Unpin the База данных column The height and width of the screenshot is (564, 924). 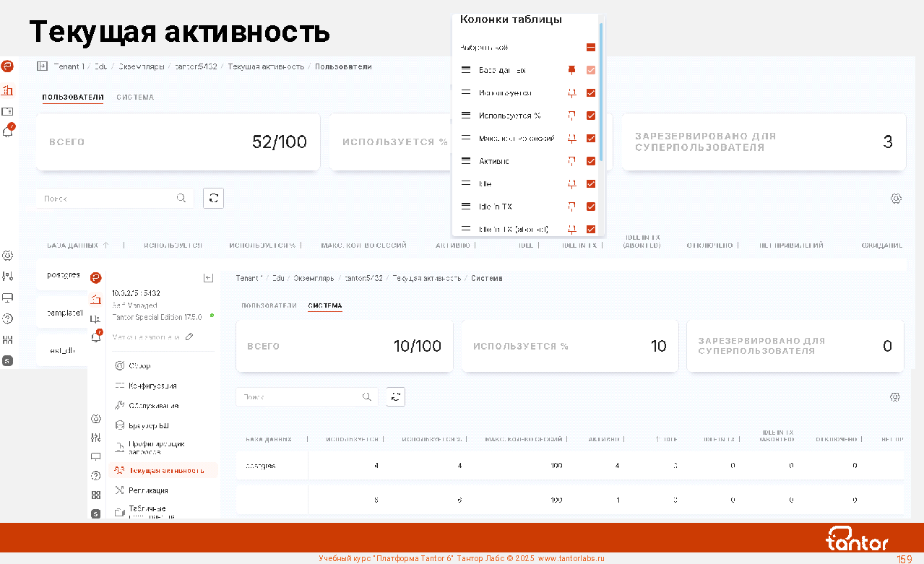pos(571,70)
